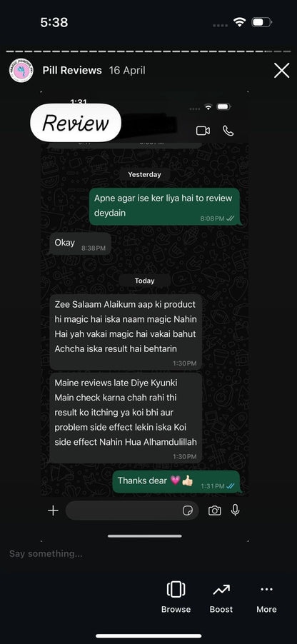This screenshot has width=297, height=644.
Task: Tap the plus attachment icon
Action: click(53, 510)
